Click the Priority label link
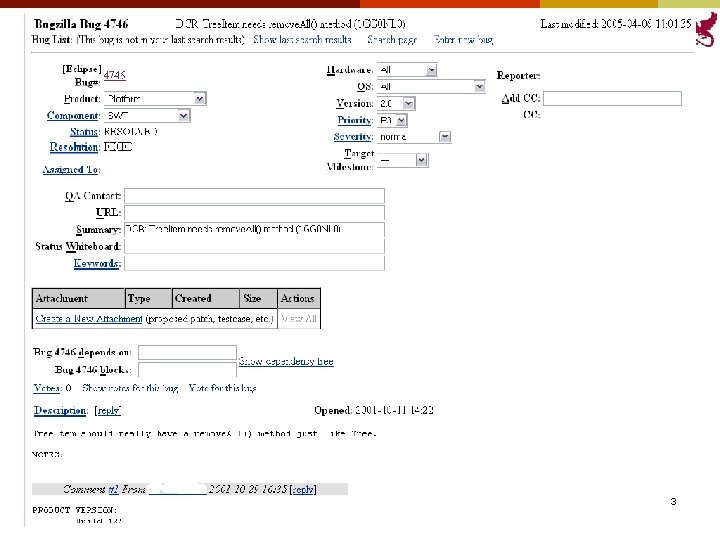 355,120
